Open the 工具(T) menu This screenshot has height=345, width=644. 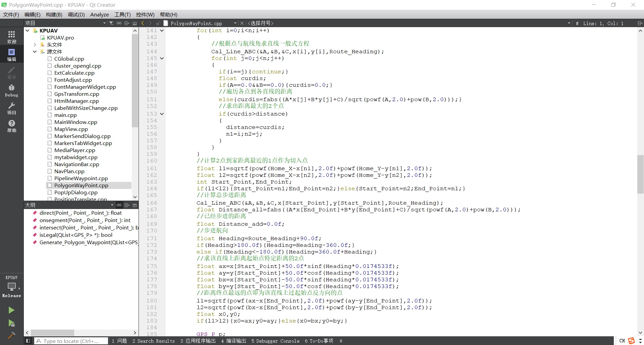point(122,14)
